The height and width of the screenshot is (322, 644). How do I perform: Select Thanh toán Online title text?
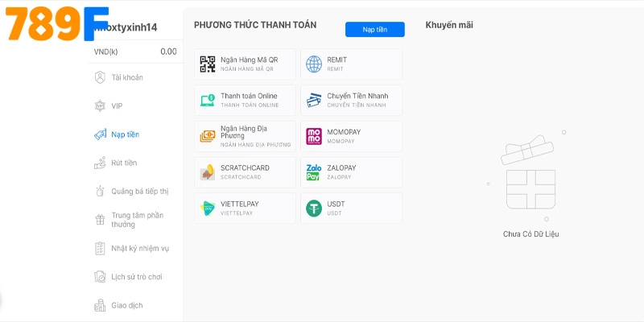point(249,96)
